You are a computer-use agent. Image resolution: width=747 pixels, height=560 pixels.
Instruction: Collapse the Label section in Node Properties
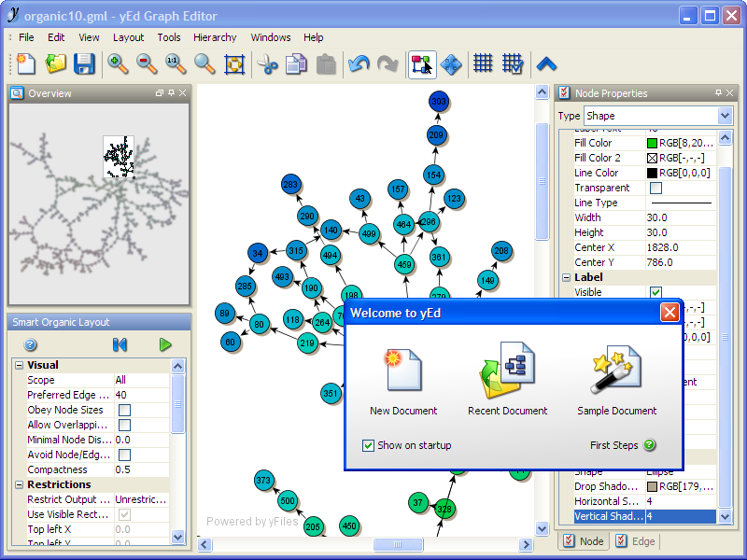click(566, 277)
